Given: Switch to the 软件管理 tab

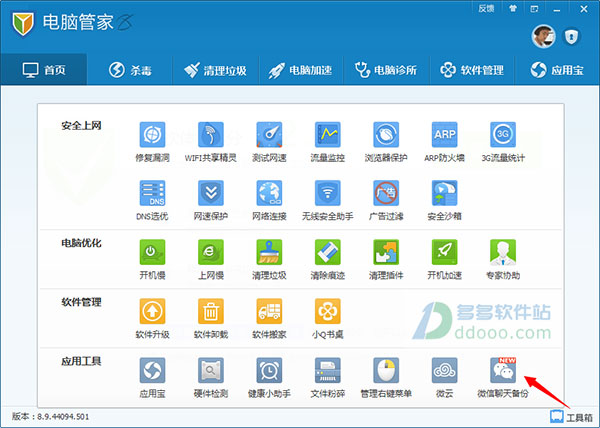Looking at the screenshot, I should tap(472, 70).
